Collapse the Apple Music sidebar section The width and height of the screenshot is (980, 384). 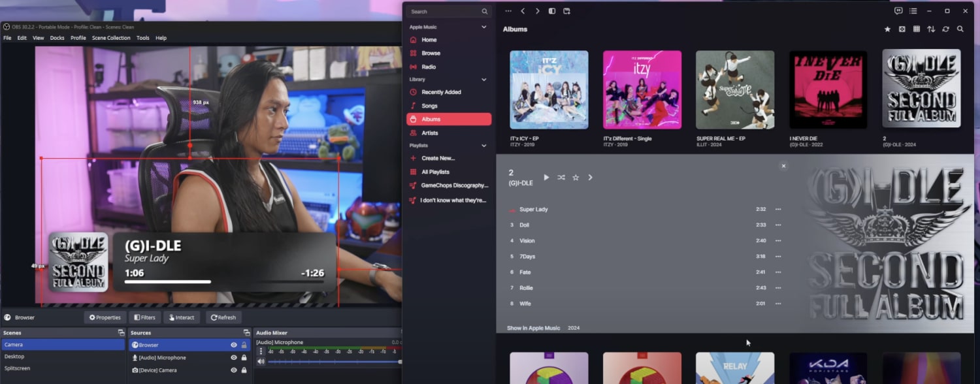(x=484, y=27)
